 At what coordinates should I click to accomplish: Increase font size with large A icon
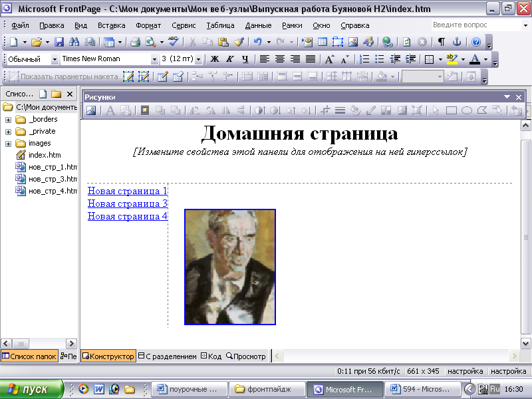pyautogui.click(x=329, y=59)
